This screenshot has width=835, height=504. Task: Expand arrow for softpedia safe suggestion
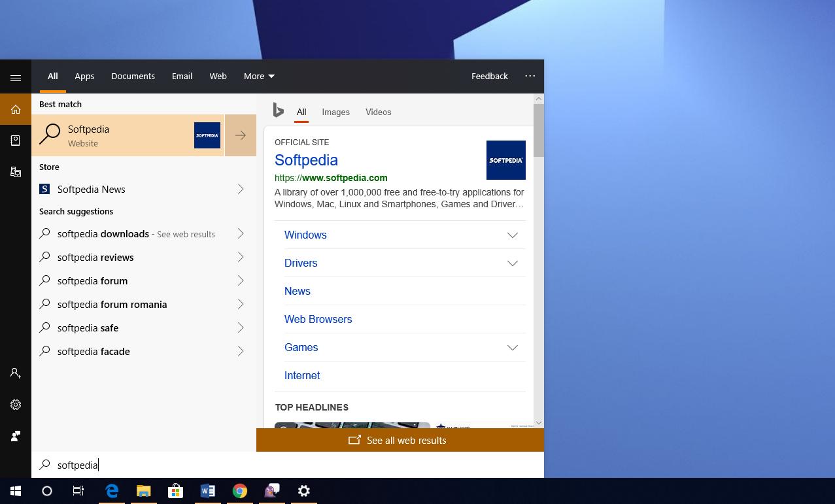click(x=241, y=328)
